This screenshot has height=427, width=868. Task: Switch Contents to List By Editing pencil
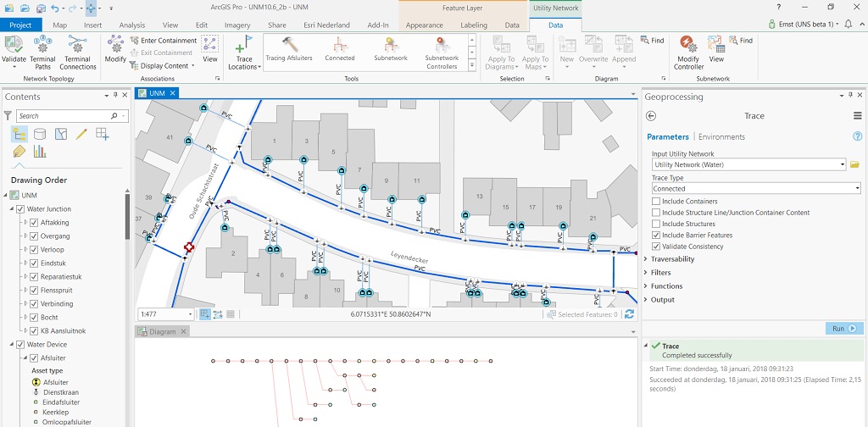(x=82, y=133)
